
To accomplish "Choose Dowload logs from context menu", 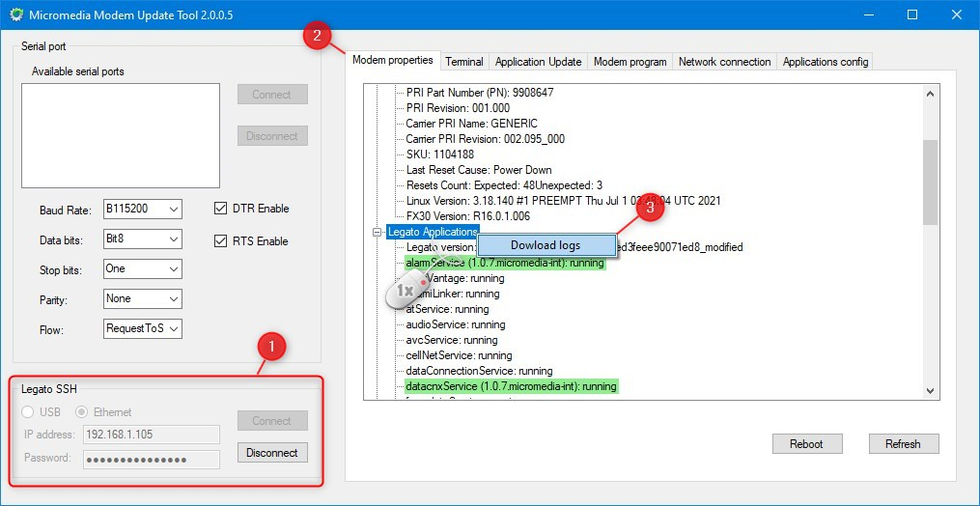I will tap(546, 245).
